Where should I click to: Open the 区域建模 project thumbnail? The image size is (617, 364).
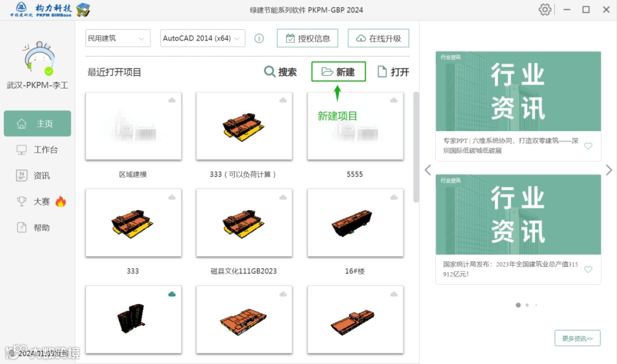click(x=133, y=126)
